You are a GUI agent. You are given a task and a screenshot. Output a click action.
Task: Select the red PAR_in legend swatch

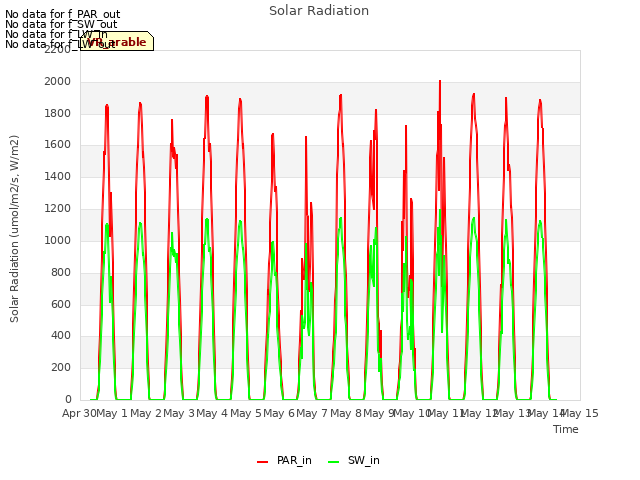pyautogui.click(x=262, y=462)
